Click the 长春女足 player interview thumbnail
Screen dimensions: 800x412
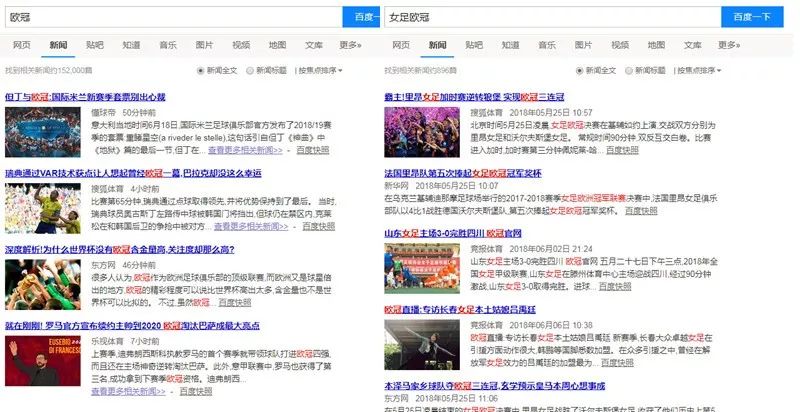point(422,345)
